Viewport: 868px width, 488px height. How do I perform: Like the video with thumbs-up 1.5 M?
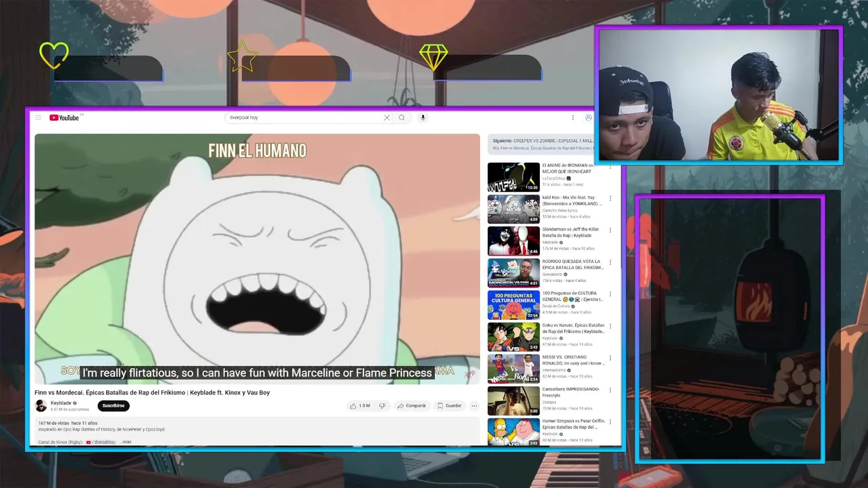coord(360,405)
